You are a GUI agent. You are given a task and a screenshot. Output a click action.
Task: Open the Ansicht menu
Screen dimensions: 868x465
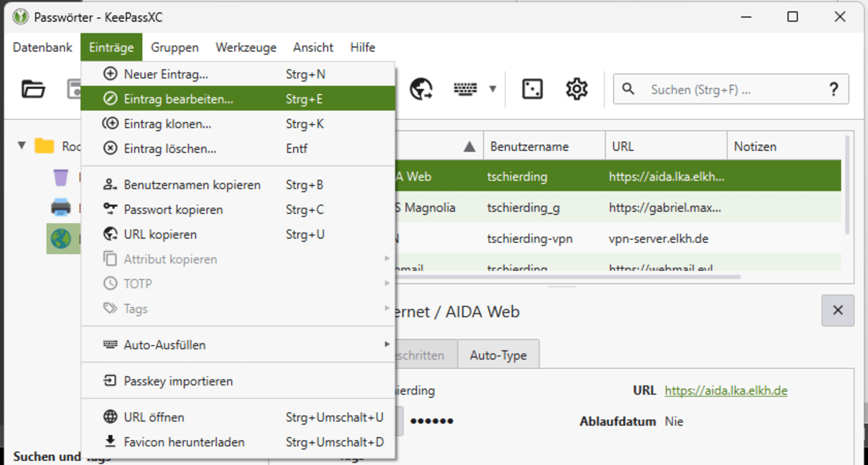[313, 47]
